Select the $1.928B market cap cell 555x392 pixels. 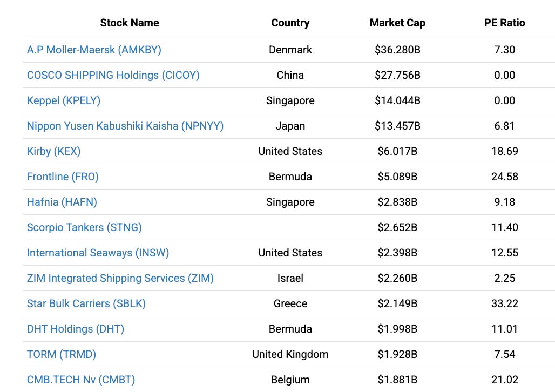click(x=397, y=354)
